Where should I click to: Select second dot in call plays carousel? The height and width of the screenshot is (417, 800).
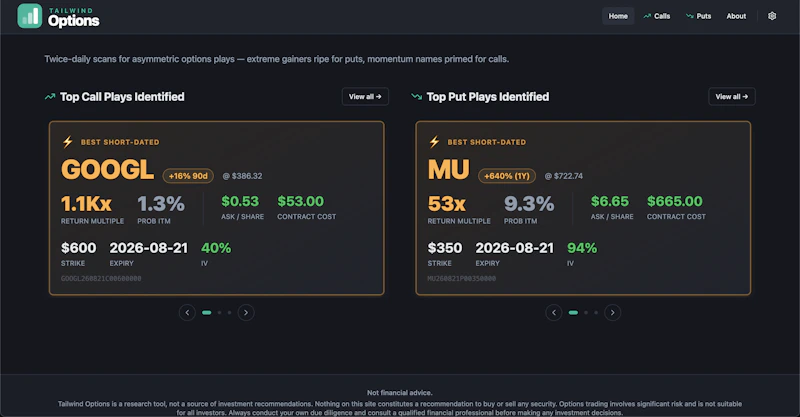tap(219, 312)
